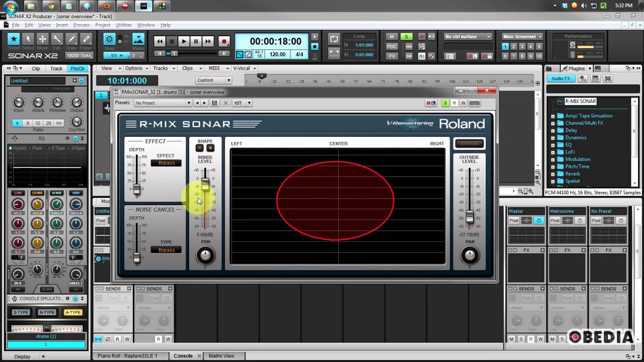Expand the Reverb plugin folder
This screenshot has height=362, width=644.
[553, 174]
